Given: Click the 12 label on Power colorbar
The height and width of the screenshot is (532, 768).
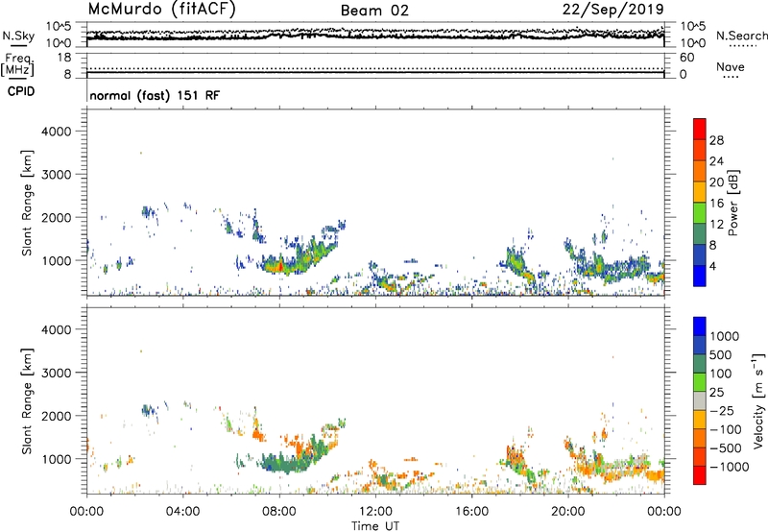Looking at the screenshot, I should [716, 225].
